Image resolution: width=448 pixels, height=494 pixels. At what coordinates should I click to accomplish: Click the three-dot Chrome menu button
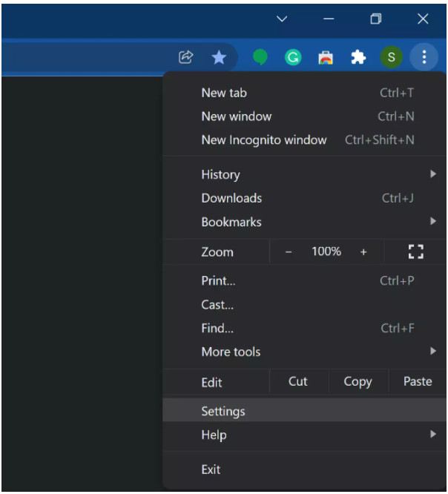click(424, 57)
